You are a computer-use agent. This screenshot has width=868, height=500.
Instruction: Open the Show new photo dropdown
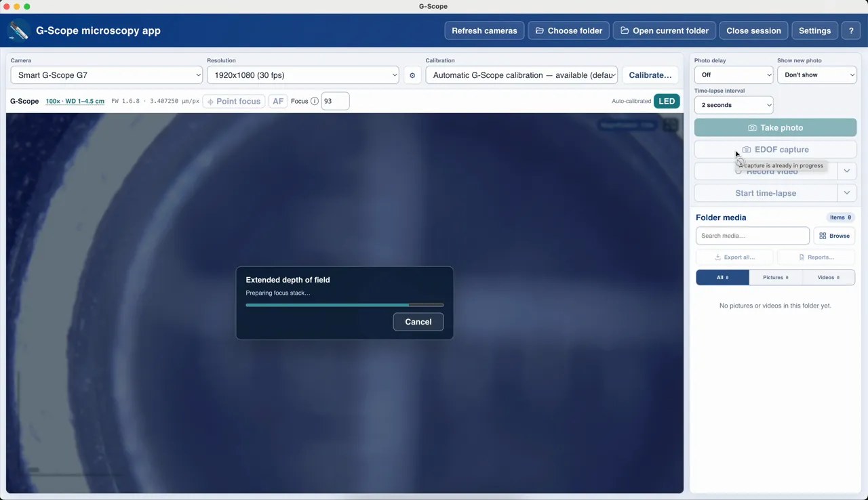pos(817,75)
